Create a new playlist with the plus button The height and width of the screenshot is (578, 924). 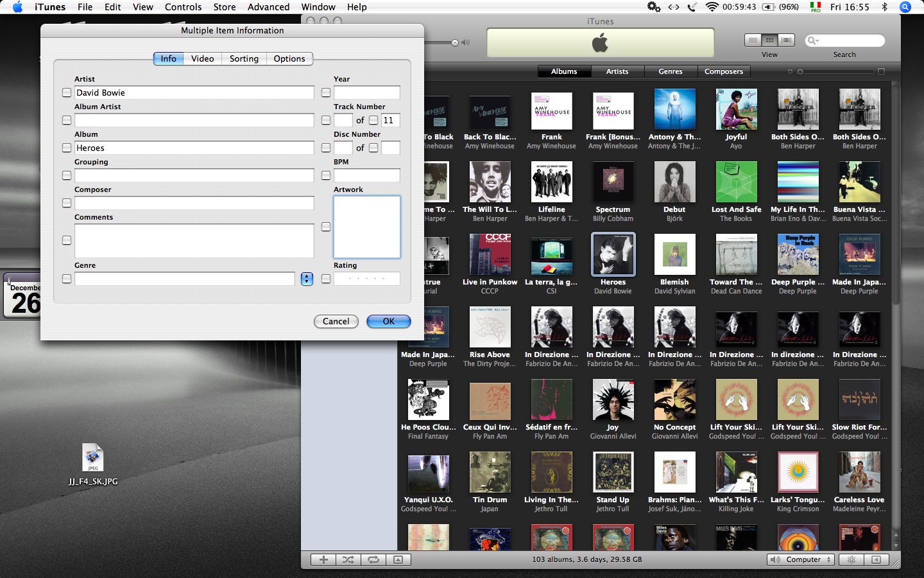pos(323,560)
